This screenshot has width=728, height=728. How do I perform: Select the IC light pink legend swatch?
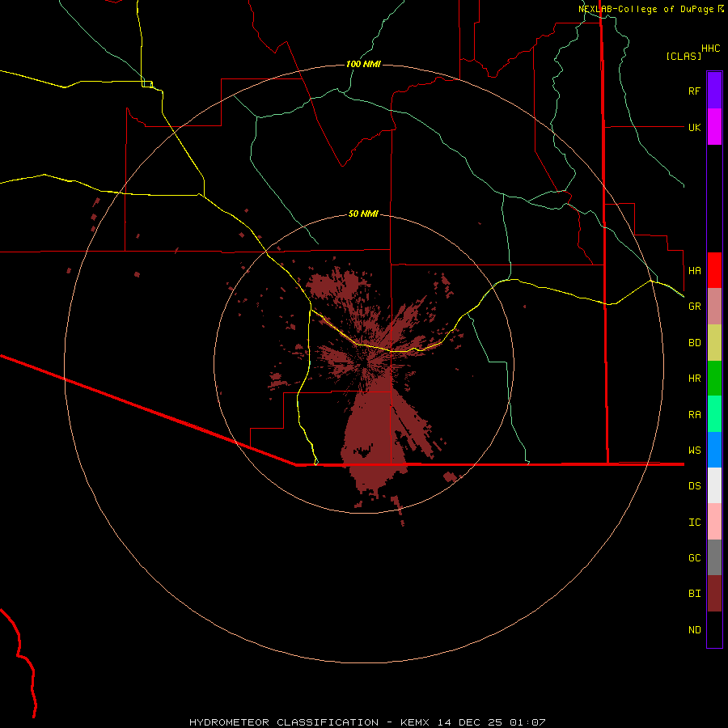pyautogui.click(x=714, y=522)
